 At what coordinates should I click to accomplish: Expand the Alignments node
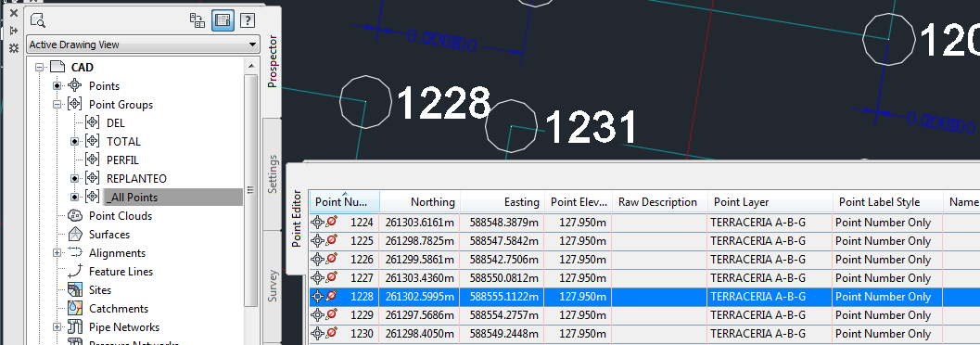[x=57, y=253]
